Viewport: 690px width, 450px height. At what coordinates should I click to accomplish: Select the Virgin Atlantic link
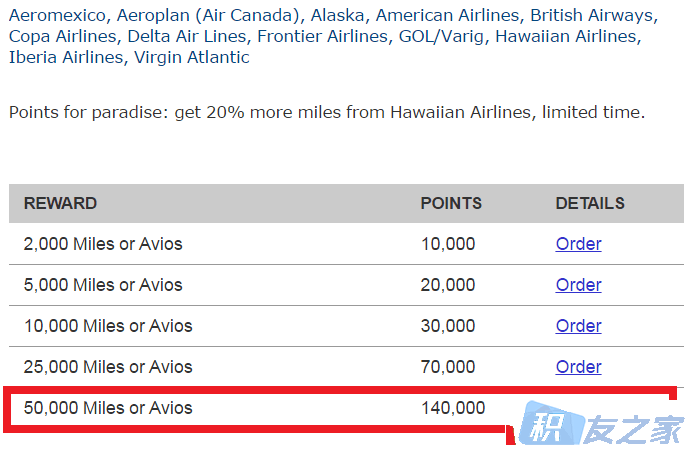191,58
